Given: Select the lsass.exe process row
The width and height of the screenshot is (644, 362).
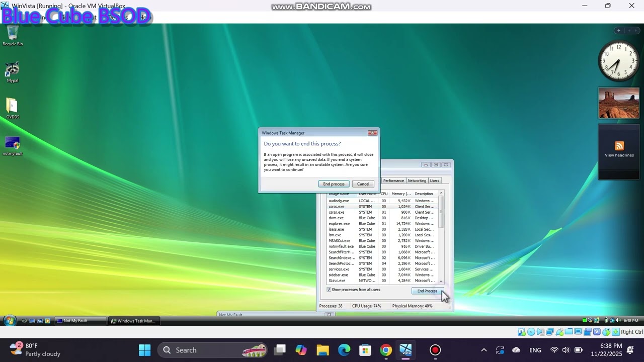Looking at the screenshot, I should click(x=382, y=229).
